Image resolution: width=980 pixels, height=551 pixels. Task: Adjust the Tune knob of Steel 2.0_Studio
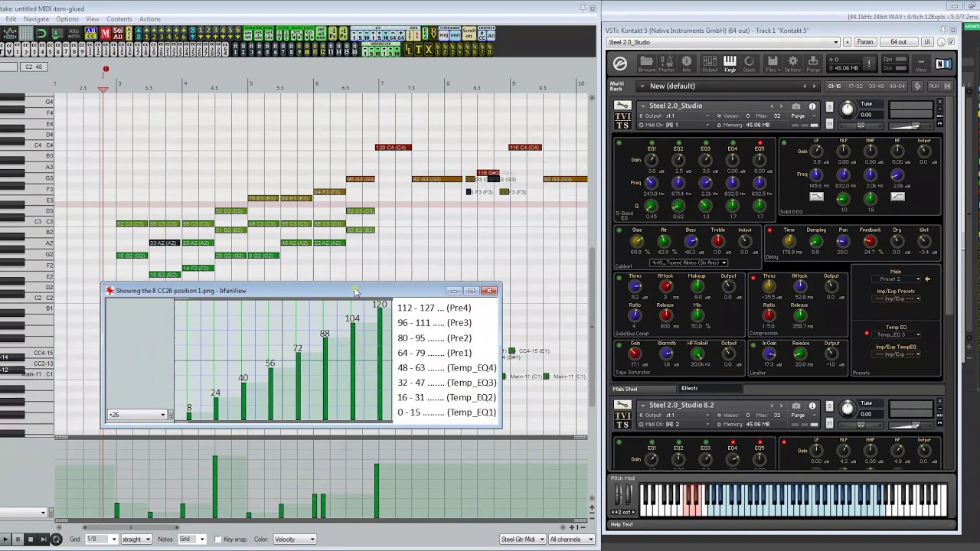point(848,109)
